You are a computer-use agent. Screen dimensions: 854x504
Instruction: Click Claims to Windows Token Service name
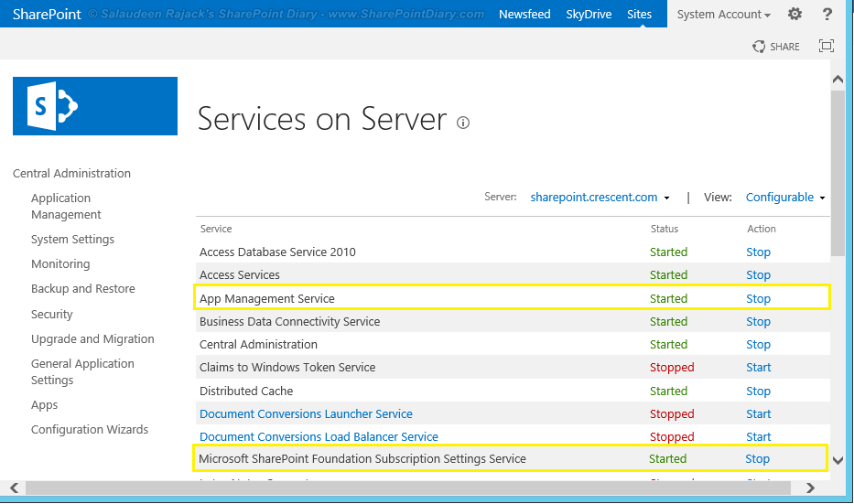point(287,368)
